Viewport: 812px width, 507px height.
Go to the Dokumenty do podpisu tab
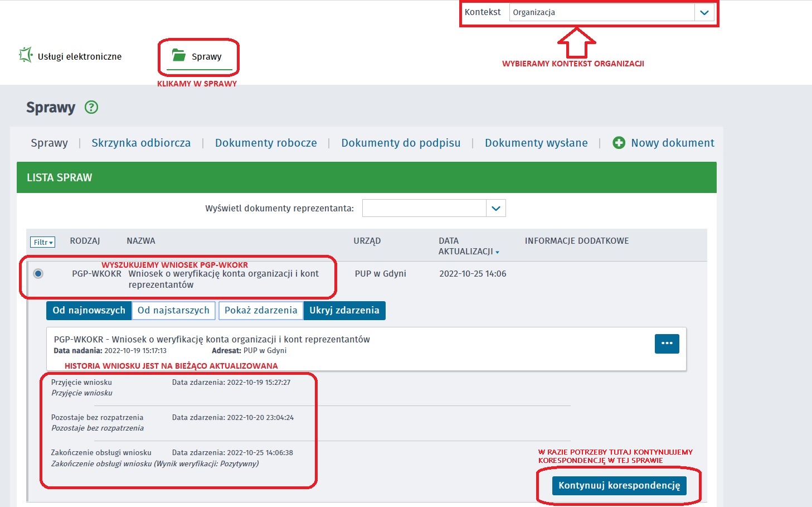coord(401,143)
